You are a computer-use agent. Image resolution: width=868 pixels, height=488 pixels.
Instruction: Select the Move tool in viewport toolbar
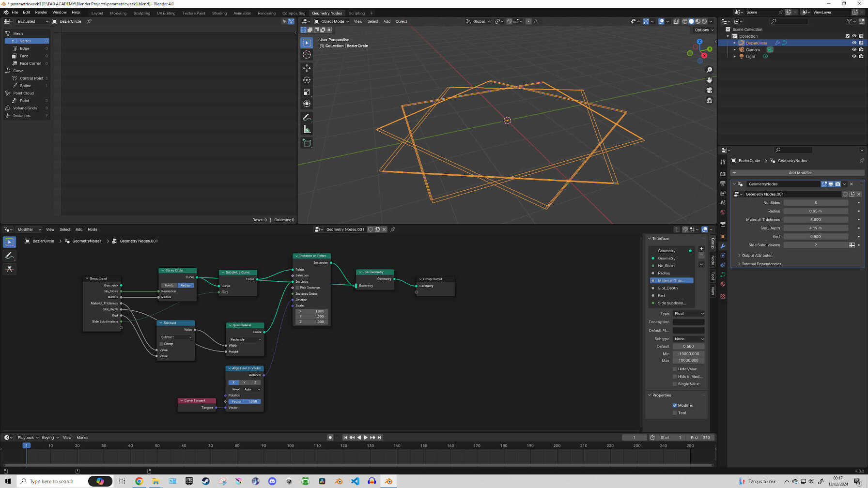(x=307, y=68)
